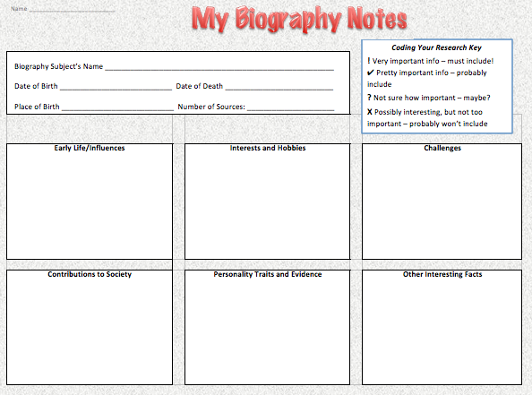Click the X symbol in the research key
This screenshot has width=532, height=395.
point(370,112)
